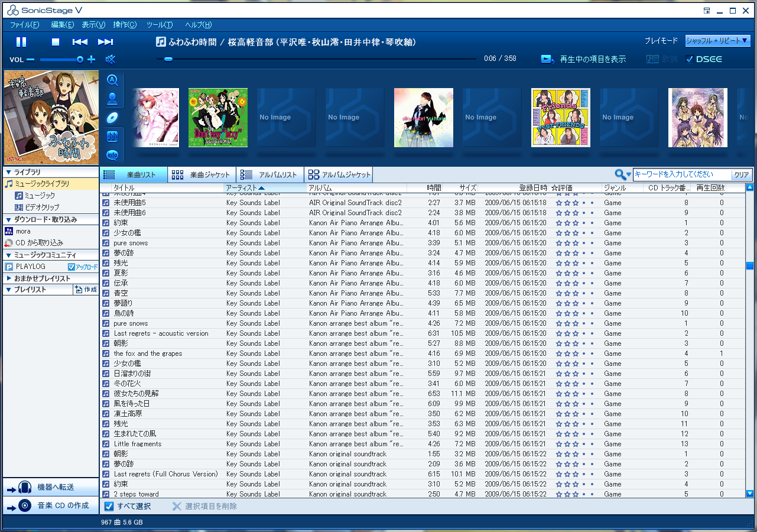This screenshot has width=757, height=532.
Task: Sort by the 再生回数 column header
Action: tap(710, 188)
